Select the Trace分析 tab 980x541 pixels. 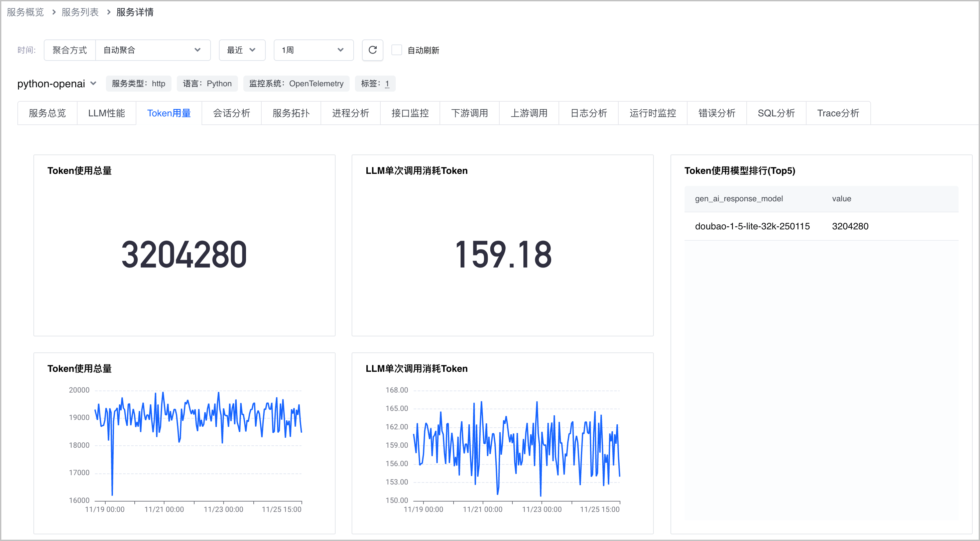(x=838, y=113)
